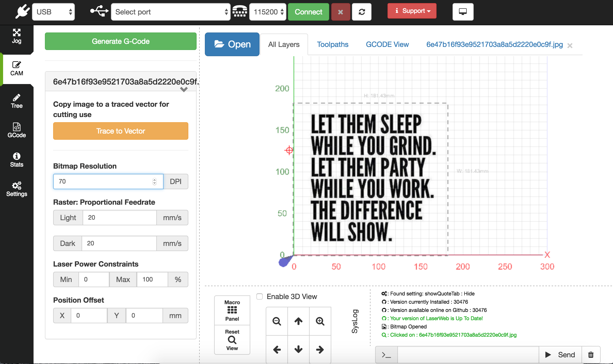Click the refresh/reload connection icon
613x364 pixels.
pos(361,12)
